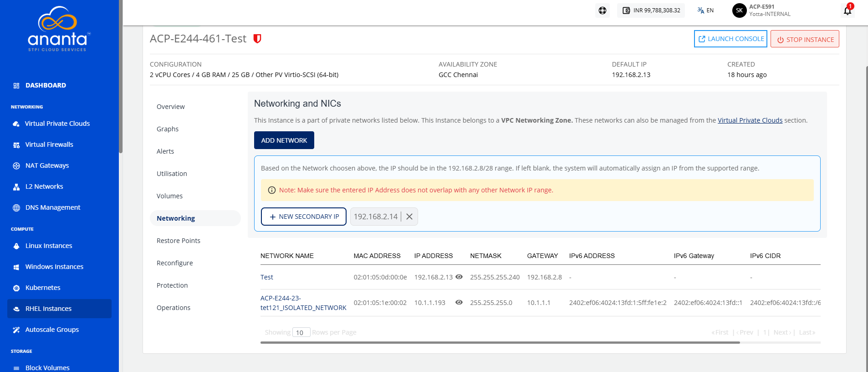Click the Add Network button

pos(284,140)
